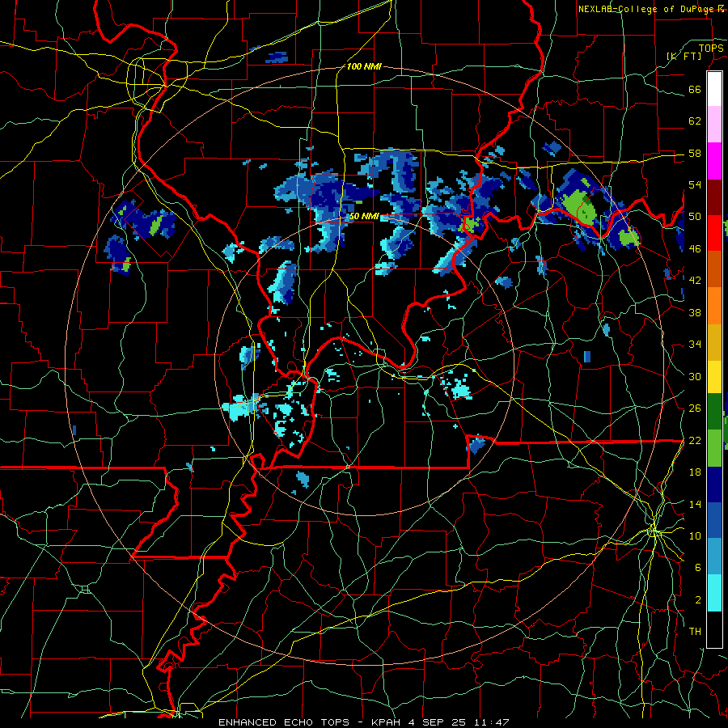
Task: Click the legend value "34"
Action: pyautogui.click(x=695, y=345)
